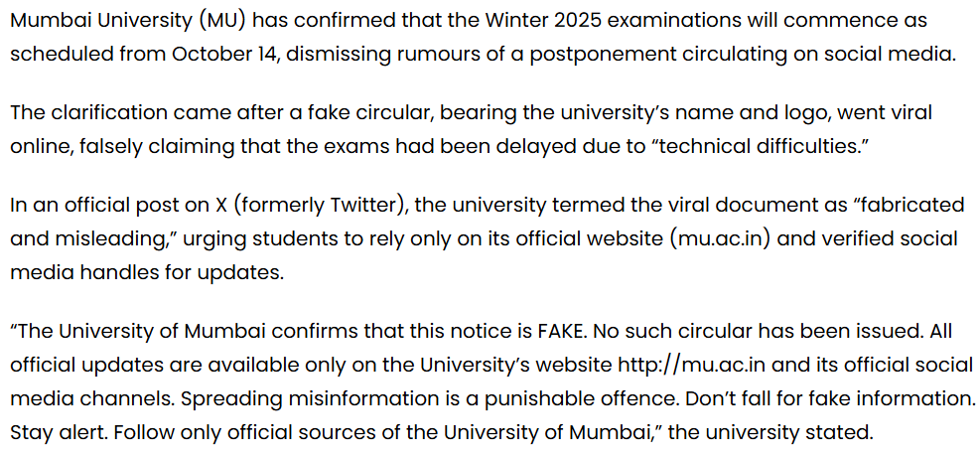The height and width of the screenshot is (457, 980).
Task: Click the phrase "Spreading misinformation"
Action: point(273,398)
